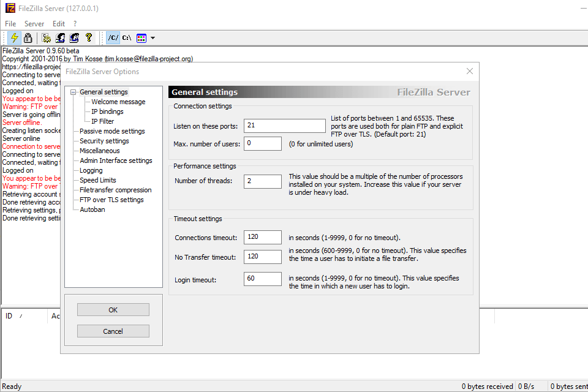The height and width of the screenshot is (392, 588).
Task: Open Autoban settings page
Action: point(92,209)
